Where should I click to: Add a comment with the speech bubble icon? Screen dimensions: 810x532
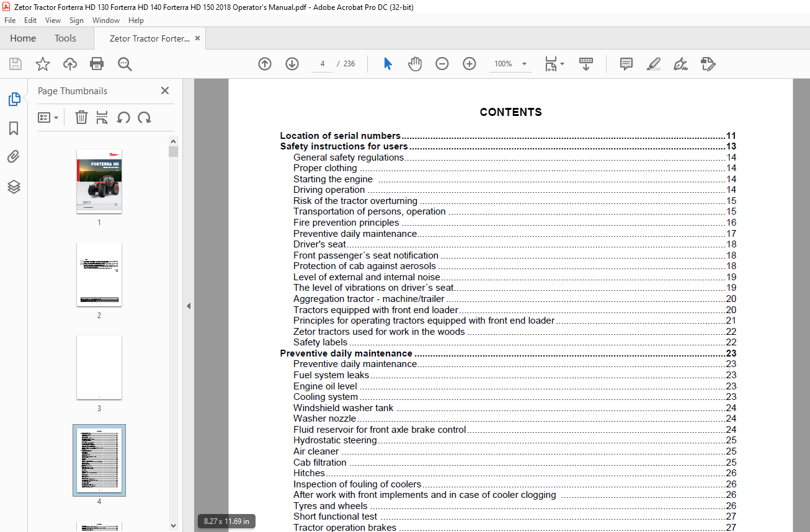click(626, 64)
